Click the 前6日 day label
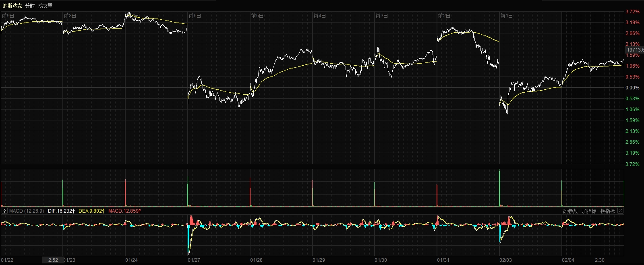The image size is (644, 265). (195, 16)
